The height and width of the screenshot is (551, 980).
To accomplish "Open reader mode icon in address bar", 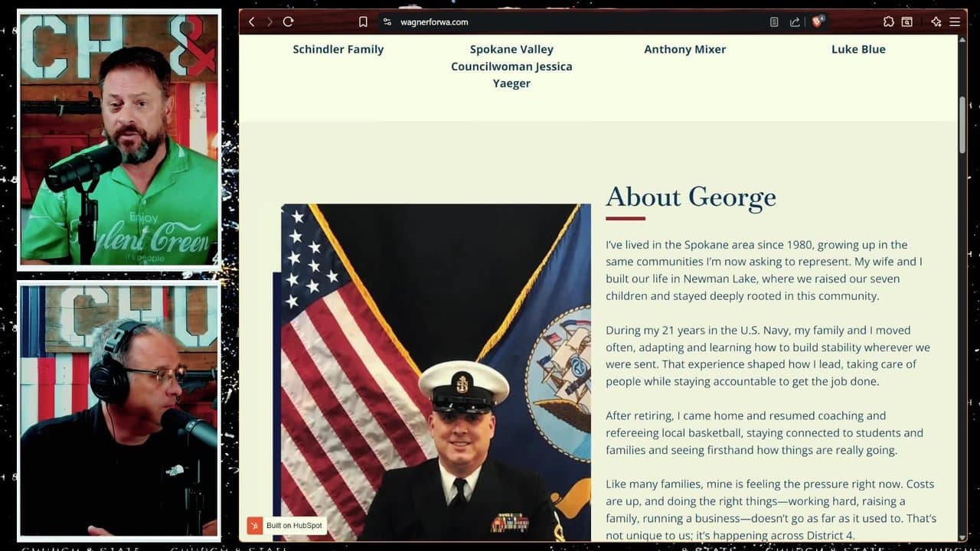I will click(774, 22).
